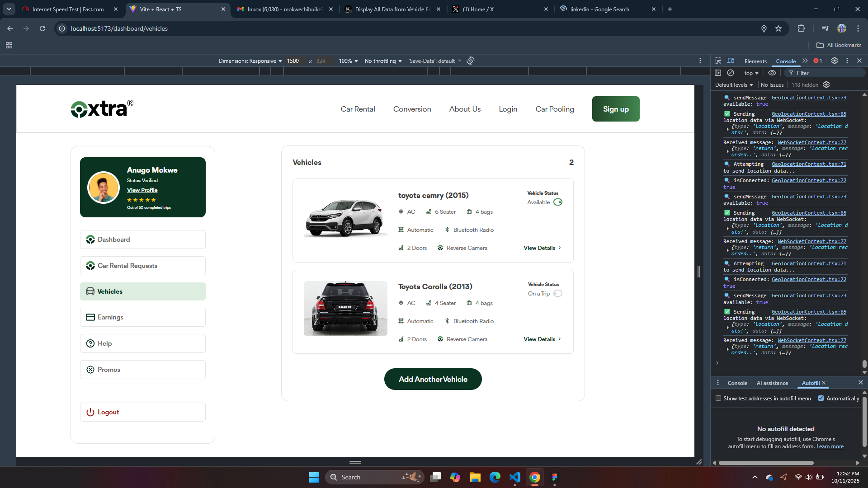This screenshot has width=868, height=488.
Task: Open the Chrome extensions puzzle icon
Action: [x=801, y=28]
